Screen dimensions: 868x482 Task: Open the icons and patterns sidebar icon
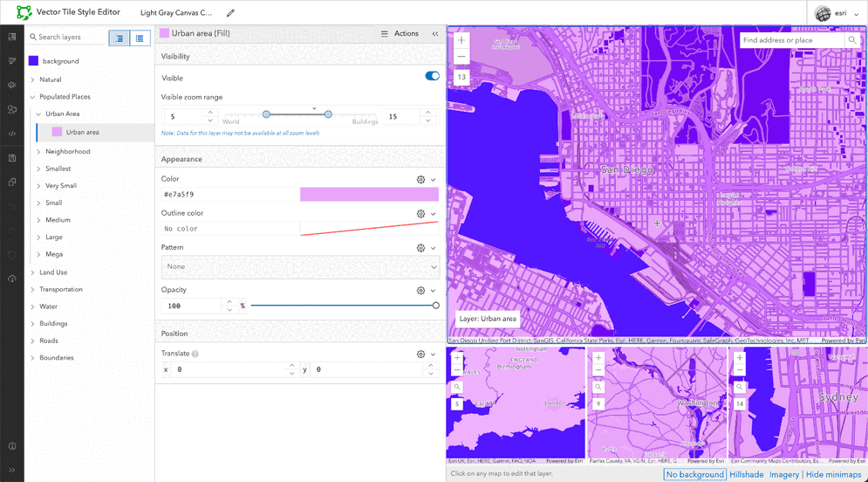tap(11, 109)
